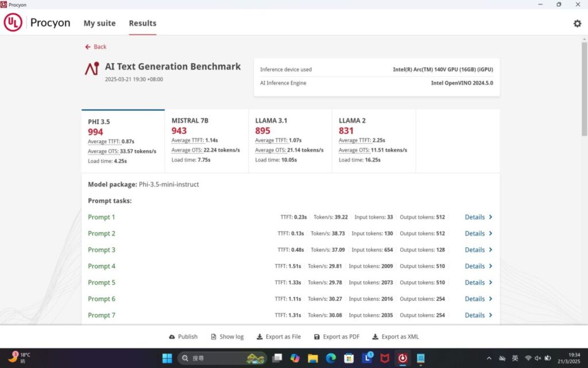The width and height of the screenshot is (588, 368).
Task: Select the MISTRAL 7B score tab
Action: coord(207,141)
